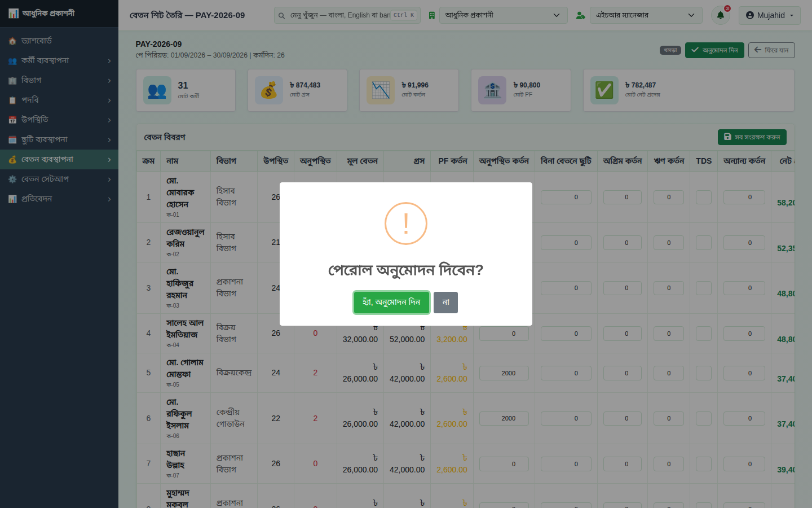Click the আধুনিক প্রকাশনী logo icon in the sidebar
The image size is (812, 508).
(13, 13)
